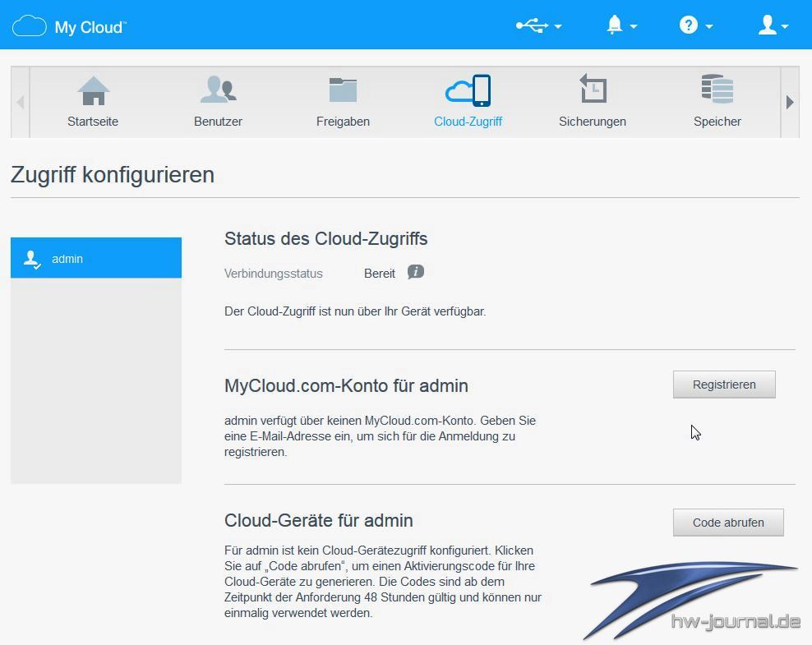Image resolution: width=812 pixels, height=645 pixels.
Task: Open the Sicherungen backup icon
Action: tap(592, 90)
